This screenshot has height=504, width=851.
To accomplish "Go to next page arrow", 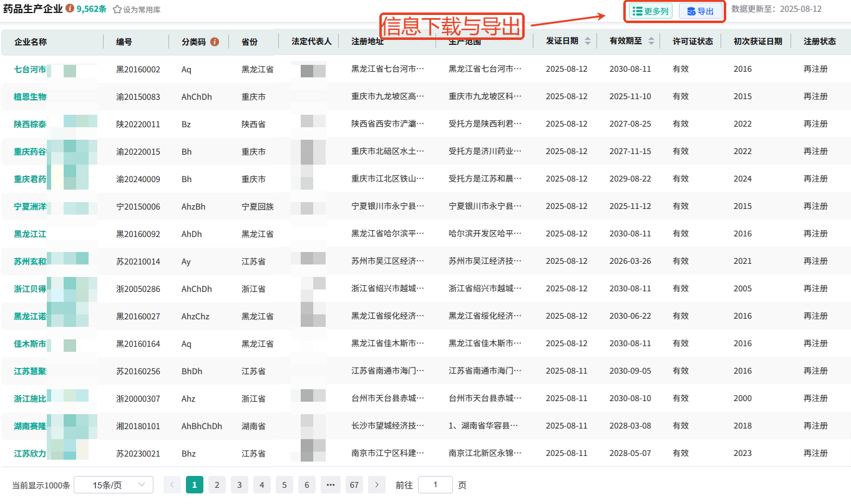I will 377,485.
